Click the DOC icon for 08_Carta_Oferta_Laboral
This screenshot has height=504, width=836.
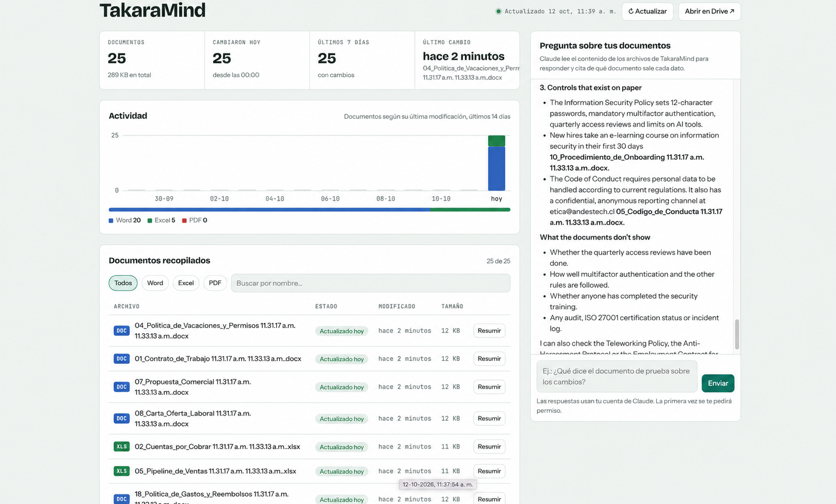click(x=122, y=419)
